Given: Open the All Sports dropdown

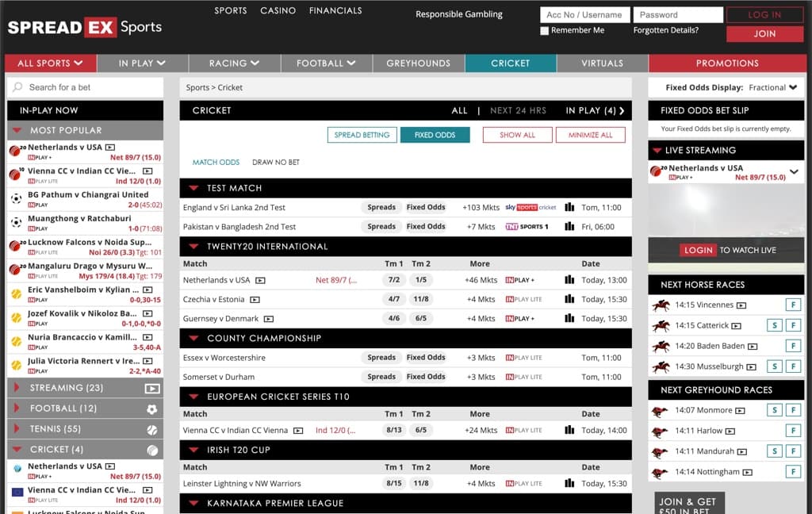Looking at the screenshot, I should tap(50, 63).
